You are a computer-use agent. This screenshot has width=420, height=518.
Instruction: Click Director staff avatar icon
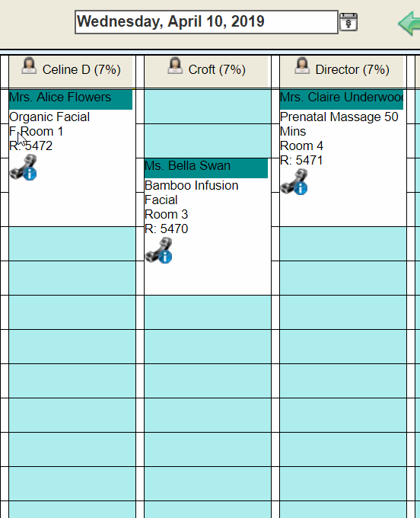click(x=302, y=66)
